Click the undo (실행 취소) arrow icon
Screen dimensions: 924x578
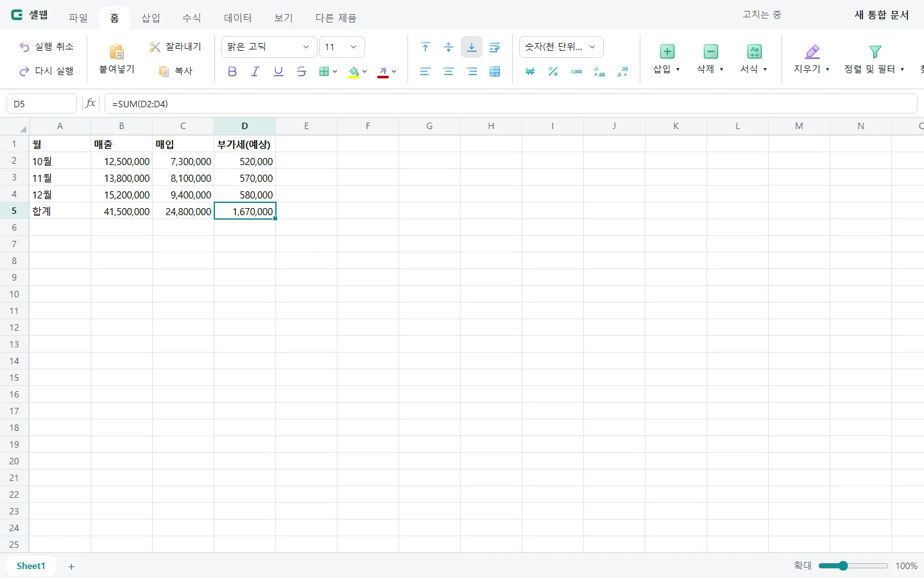click(24, 47)
